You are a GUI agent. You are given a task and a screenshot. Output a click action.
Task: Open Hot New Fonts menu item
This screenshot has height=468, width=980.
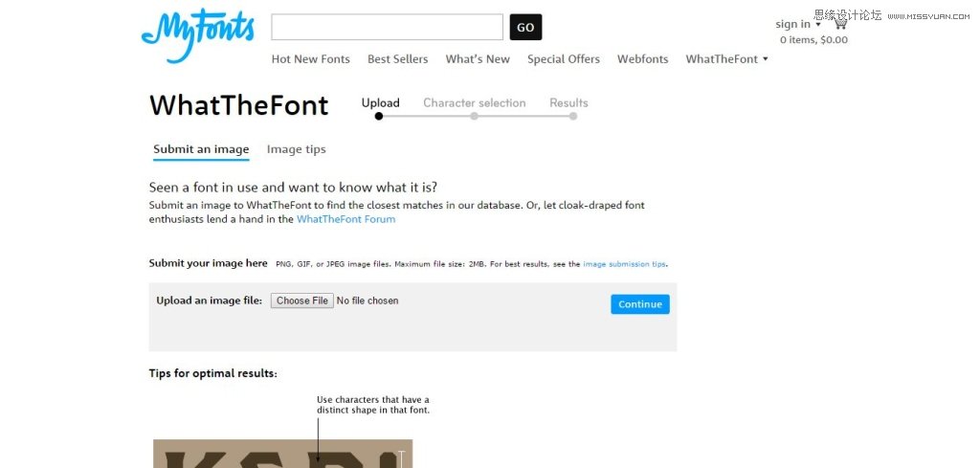(311, 59)
